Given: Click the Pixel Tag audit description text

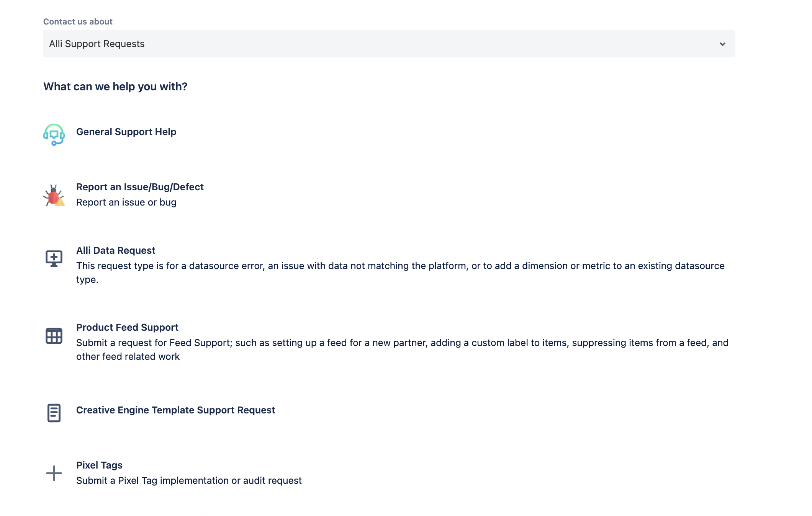Looking at the screenshot, I should [189, 480].
